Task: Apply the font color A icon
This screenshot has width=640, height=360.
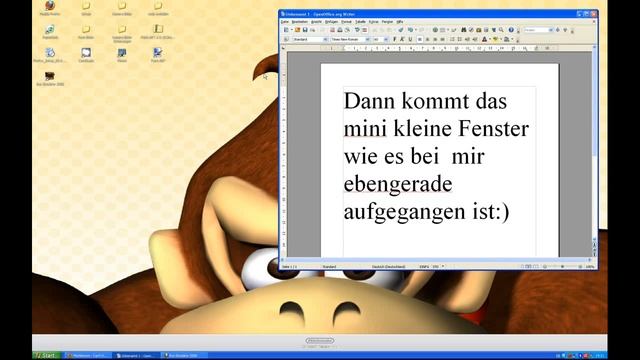Action: [x=484, y=39]
